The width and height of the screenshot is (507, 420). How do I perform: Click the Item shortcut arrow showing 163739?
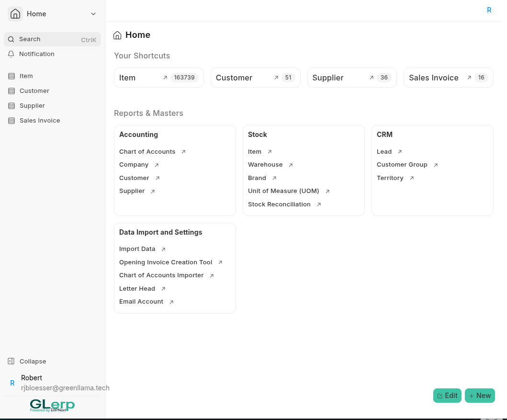(x=158, y=77)
